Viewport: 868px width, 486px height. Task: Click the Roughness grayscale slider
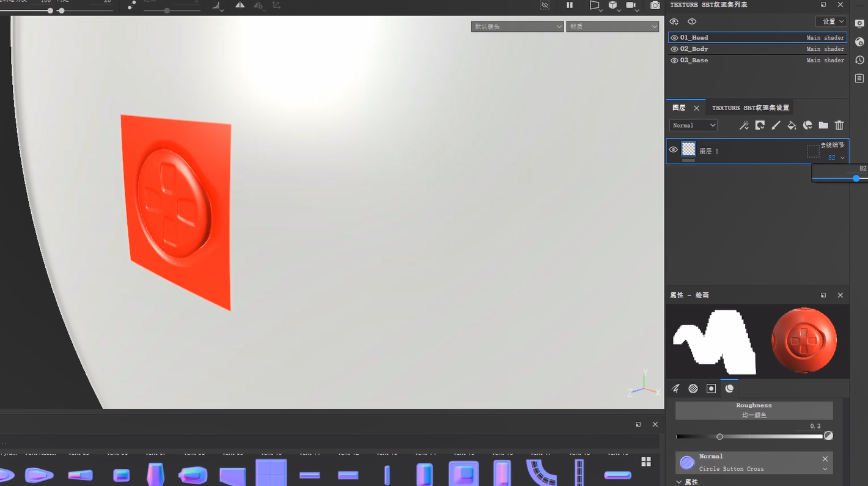[x=749, y=436]
